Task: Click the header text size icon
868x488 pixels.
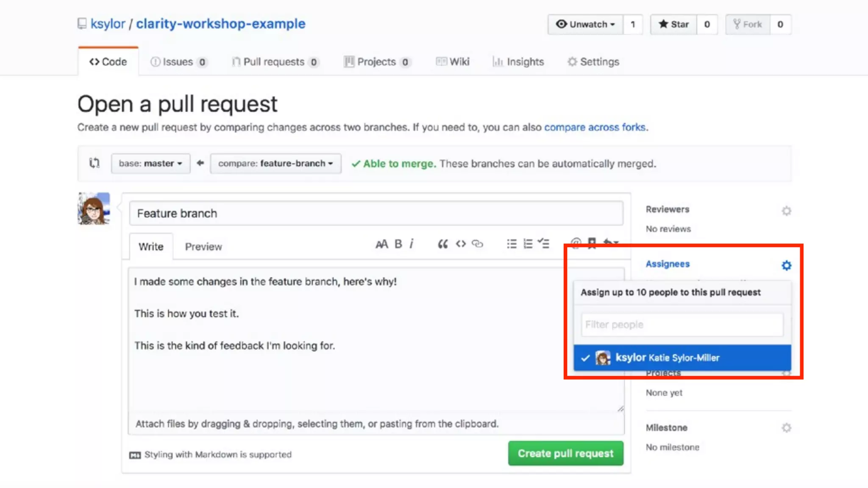Action: click(381, 244)
